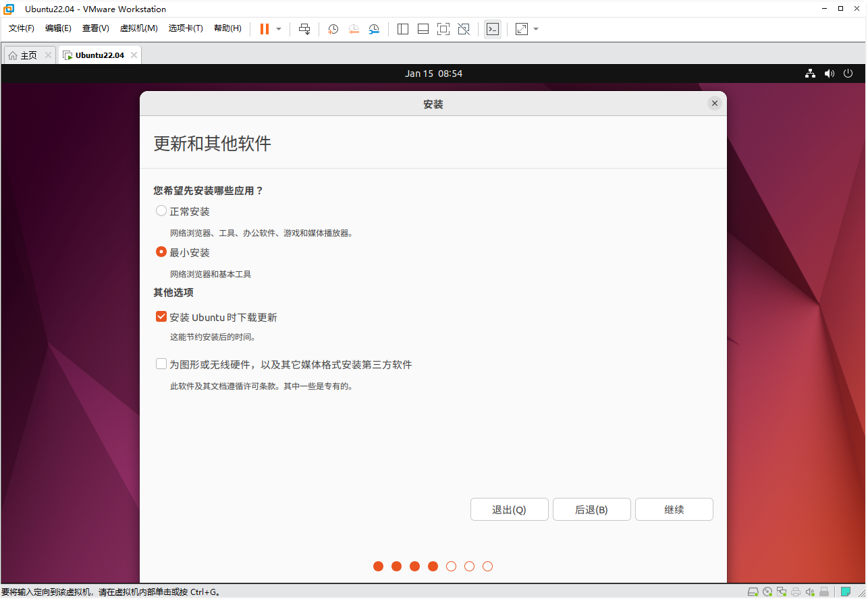
Task: Click the 网络浏览器和基本工具 description
Action: coord(211,275)
